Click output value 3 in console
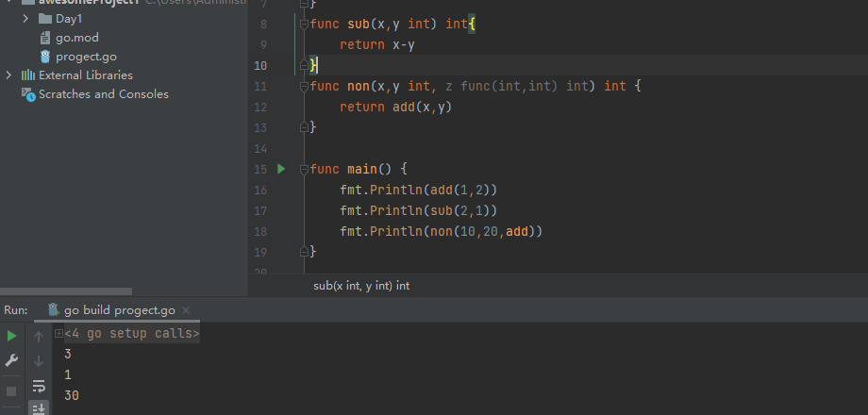 pos(68,354)
